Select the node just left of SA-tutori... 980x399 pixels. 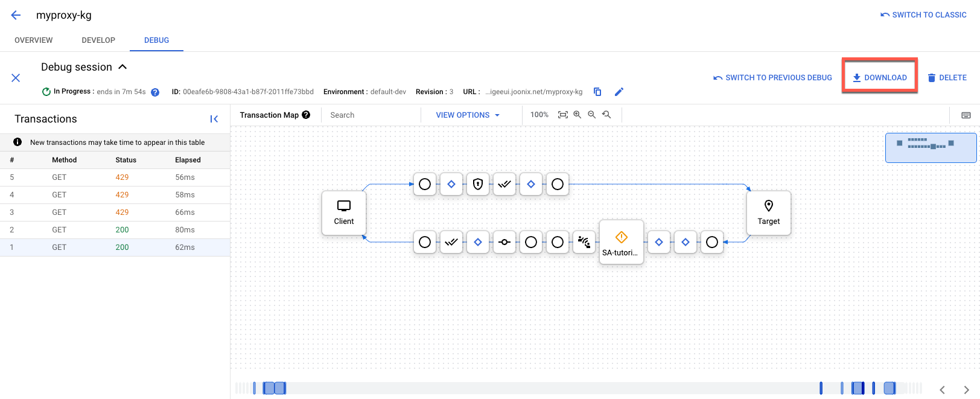pos(584,242)
